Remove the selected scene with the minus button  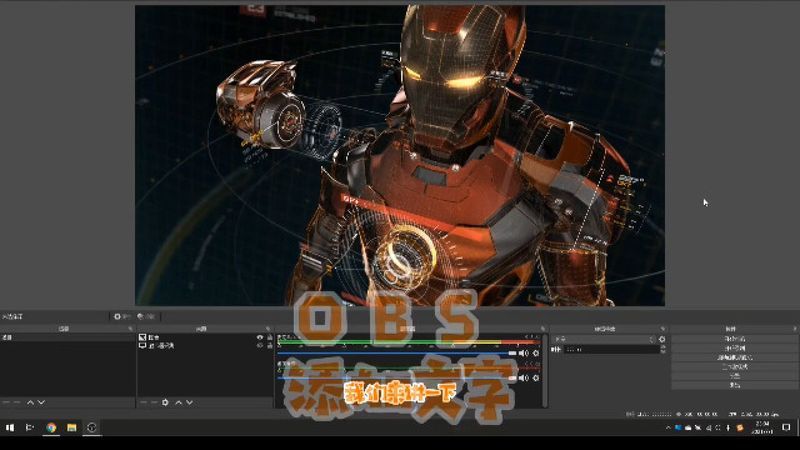17,403
